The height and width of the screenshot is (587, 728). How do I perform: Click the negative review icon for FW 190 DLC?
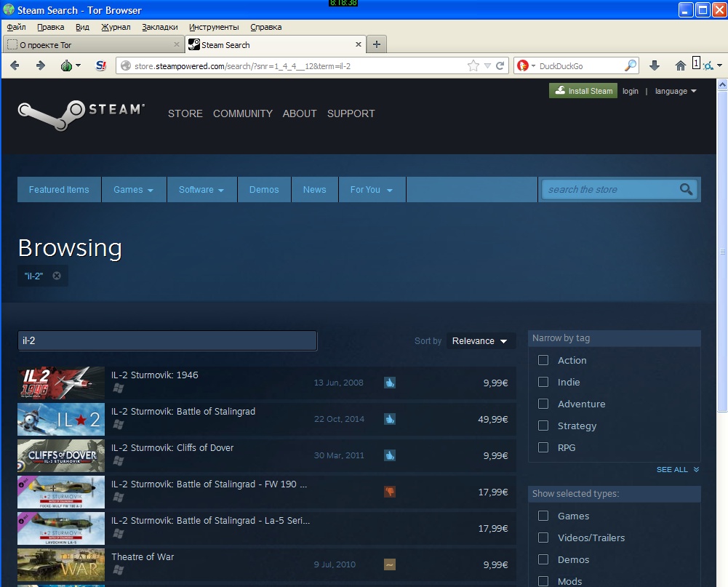(390, 492)
